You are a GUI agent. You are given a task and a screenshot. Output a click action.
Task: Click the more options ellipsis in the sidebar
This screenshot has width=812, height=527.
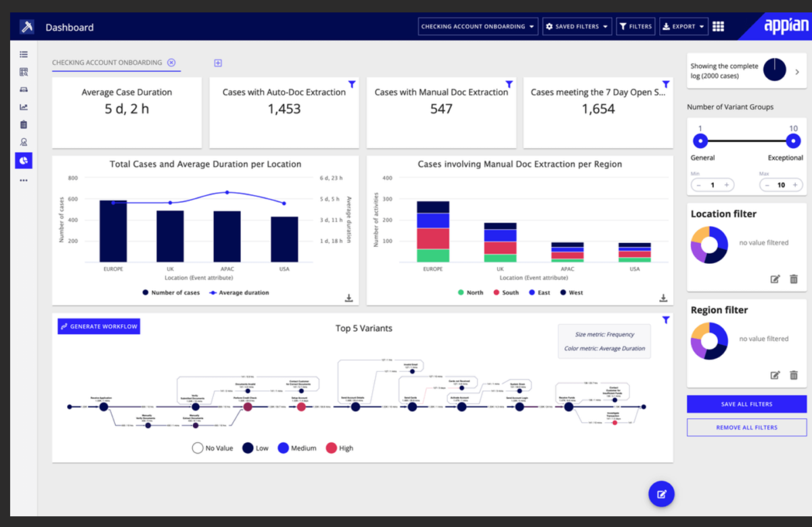[23, 180]
